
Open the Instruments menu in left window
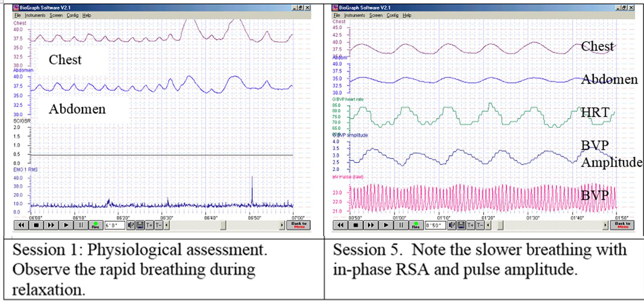(x=35, y=16)
